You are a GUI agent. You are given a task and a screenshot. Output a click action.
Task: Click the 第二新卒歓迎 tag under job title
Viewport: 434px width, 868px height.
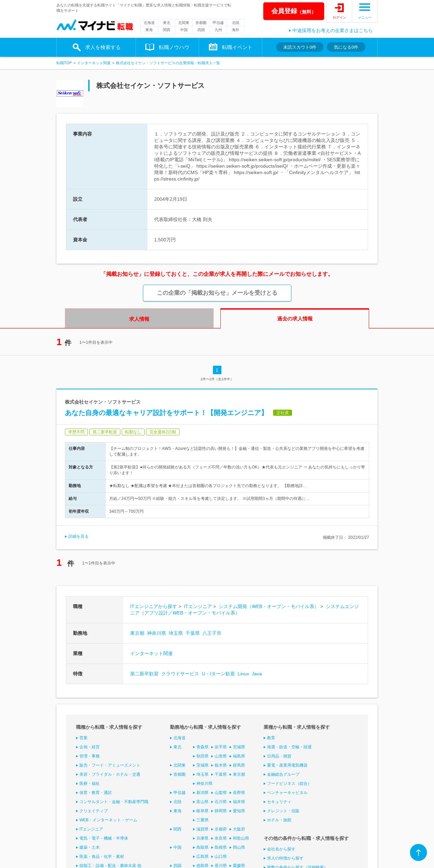click(105, 432)
